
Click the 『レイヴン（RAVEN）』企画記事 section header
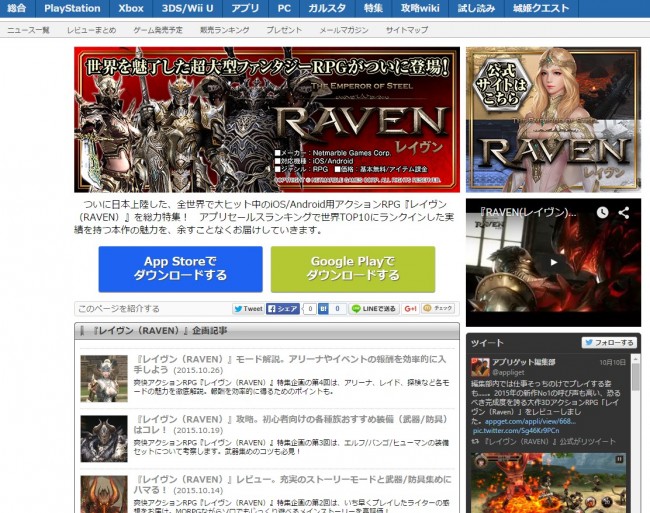click(x=267, y=331)
